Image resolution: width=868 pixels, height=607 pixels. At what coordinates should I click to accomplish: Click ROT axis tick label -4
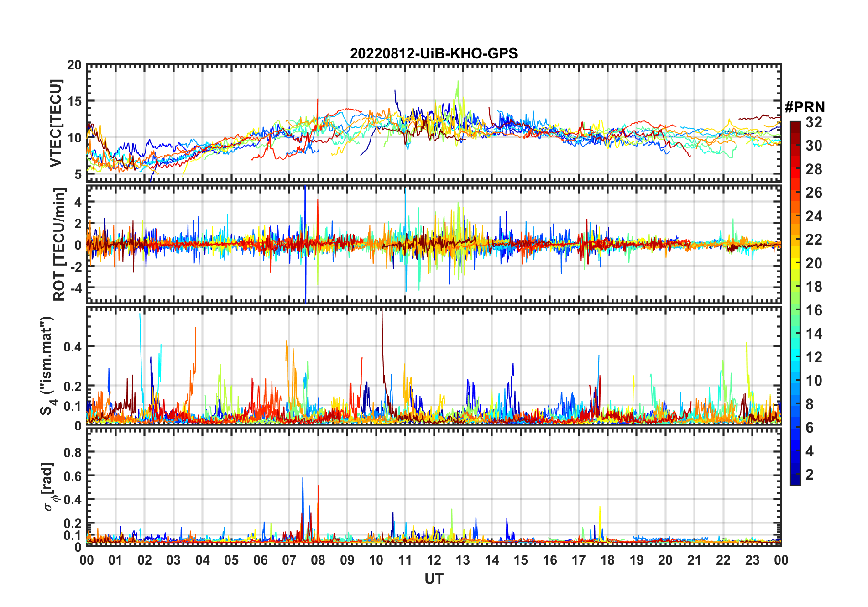pos(75,288)
